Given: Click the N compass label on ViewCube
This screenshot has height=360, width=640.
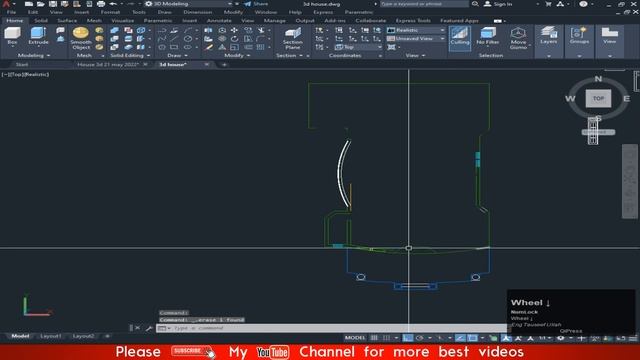Looking at the screenshot, I should [598, 79].
